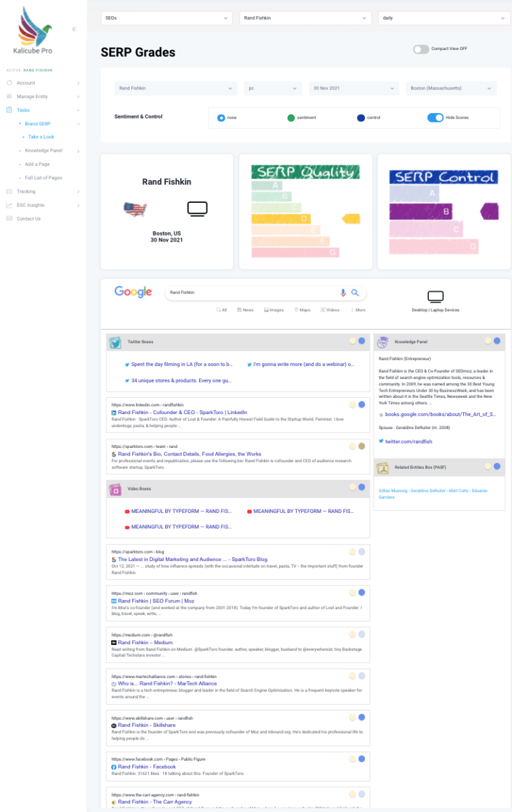Click the LinkedIn favicon in the result
Screen dimensions: 512x812
pyautogui.click(x=114, y=412)
